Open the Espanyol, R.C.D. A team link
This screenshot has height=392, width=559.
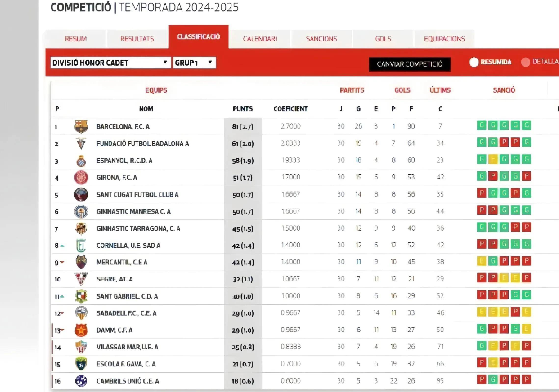pos(124,161)
